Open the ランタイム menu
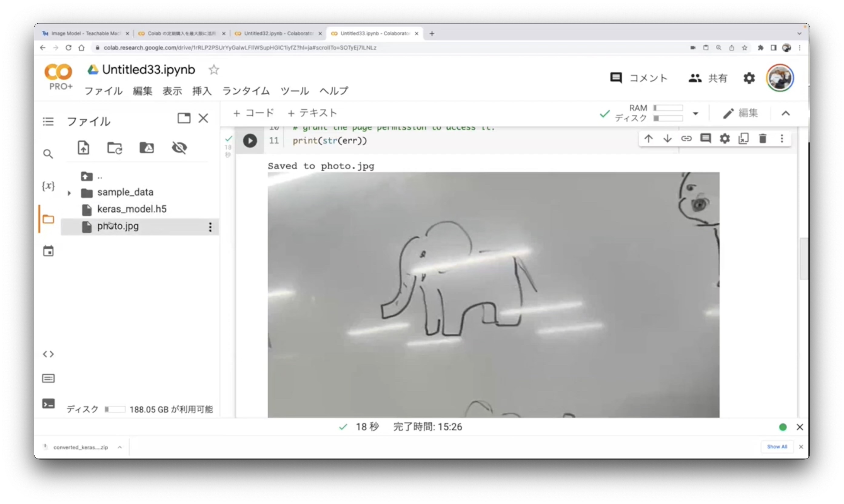This screenshot has height=504, width=844. pos(246,91)
